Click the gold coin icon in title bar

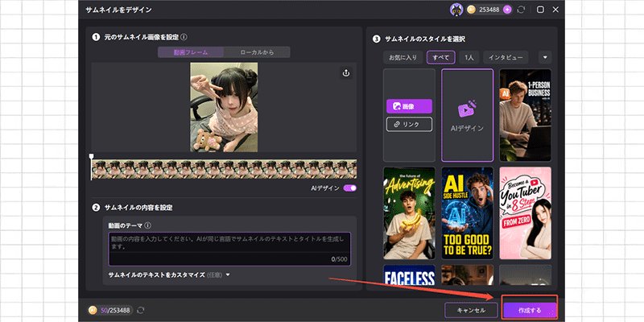[472, 10]
